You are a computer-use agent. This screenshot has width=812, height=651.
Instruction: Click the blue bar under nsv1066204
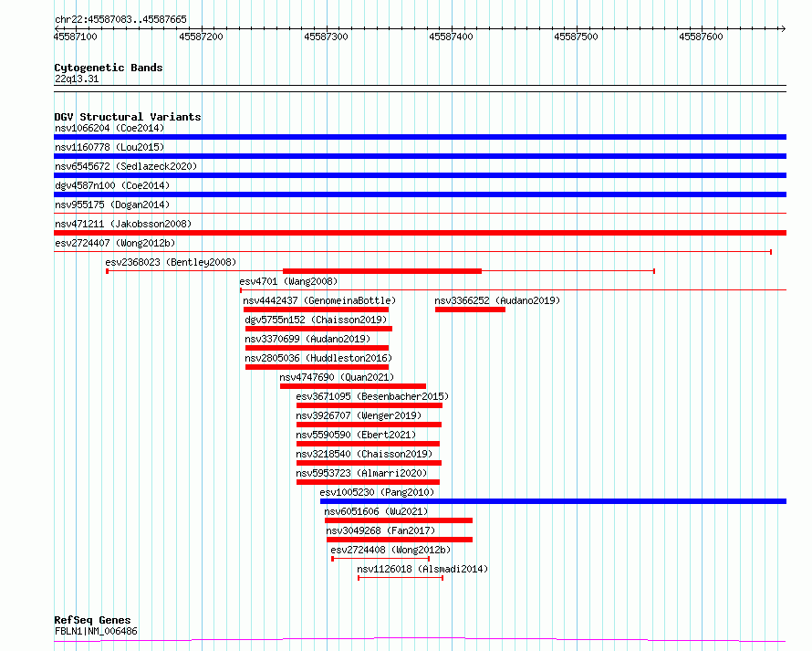click(x=420, y=137)
